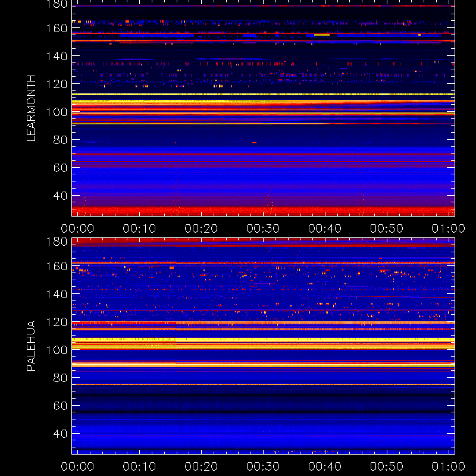
Task: Choose the 00:10 time label under Palehua plot
Action: click(139, 466)
